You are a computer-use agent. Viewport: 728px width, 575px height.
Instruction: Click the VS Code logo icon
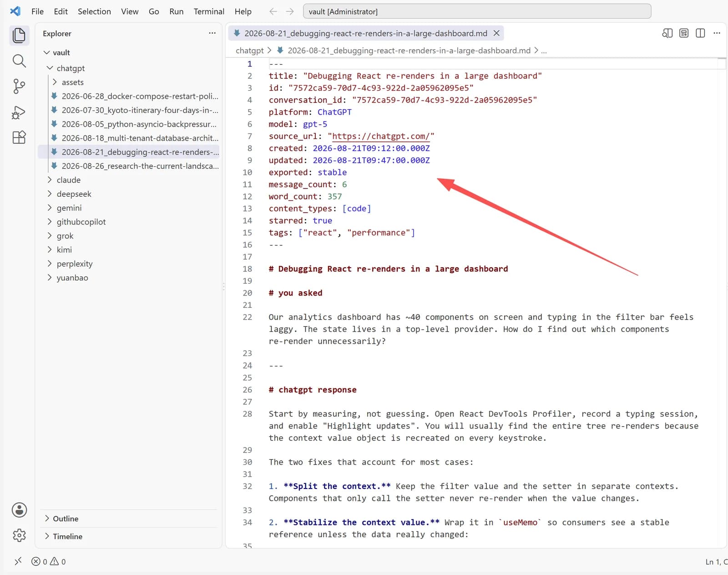[15, 11]
